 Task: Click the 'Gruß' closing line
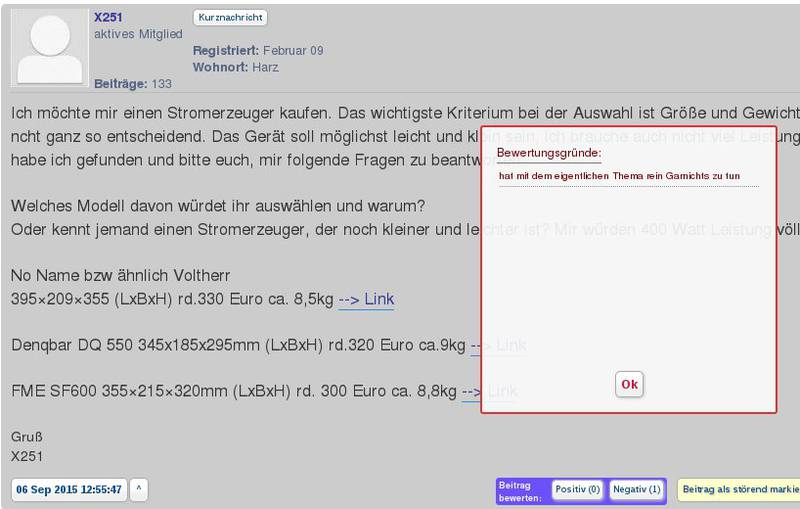pyautogui.click(x=27, y=437)
